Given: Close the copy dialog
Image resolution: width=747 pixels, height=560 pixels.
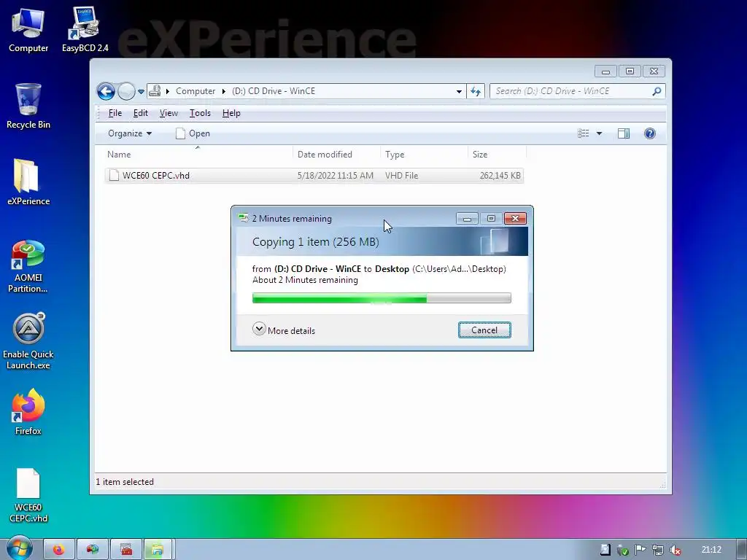Looking at the screenshot, I should (515, 218).
